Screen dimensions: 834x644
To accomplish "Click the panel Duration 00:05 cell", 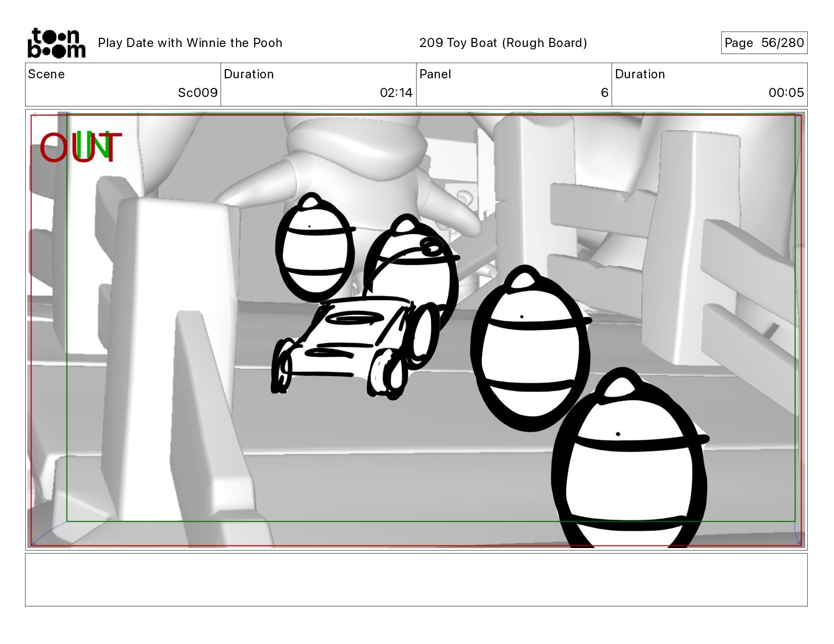I will pos(709,84).
